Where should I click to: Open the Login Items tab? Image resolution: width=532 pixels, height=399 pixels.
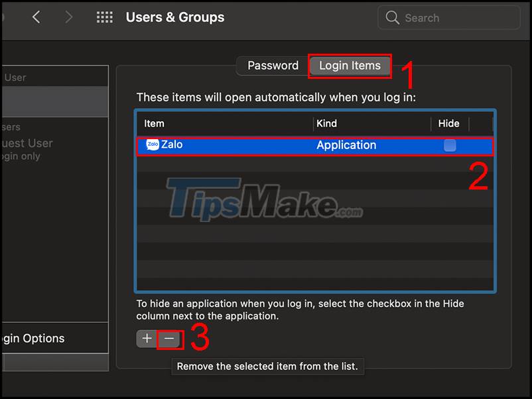[x=350, y=66]
